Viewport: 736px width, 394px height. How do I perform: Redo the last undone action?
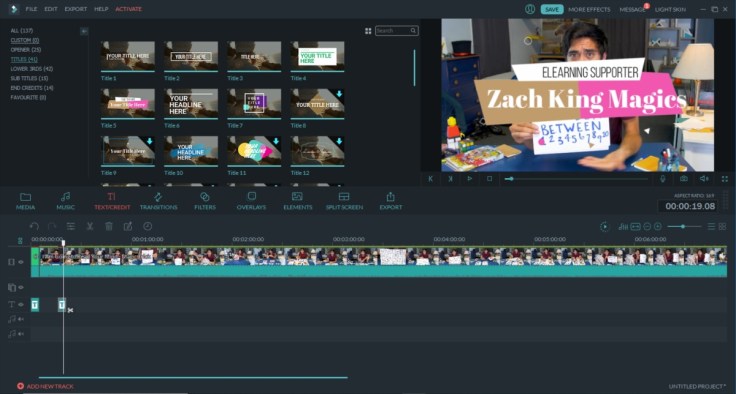click(52, 226)
